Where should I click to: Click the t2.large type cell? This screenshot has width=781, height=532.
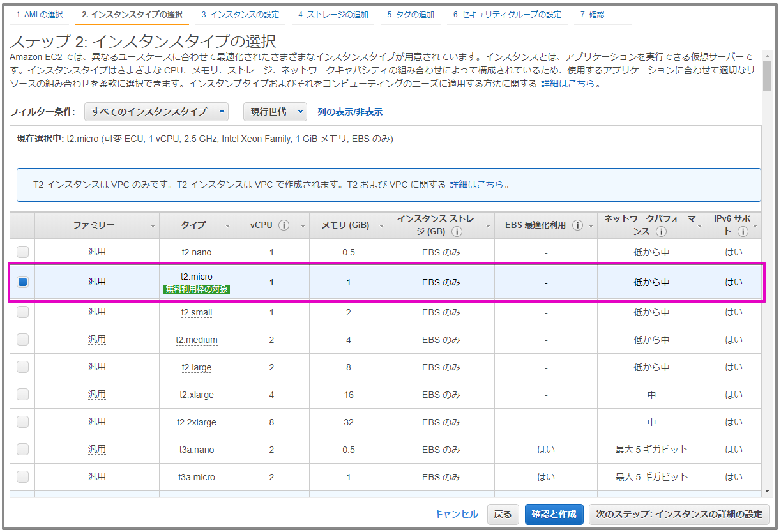coord(197,367)
